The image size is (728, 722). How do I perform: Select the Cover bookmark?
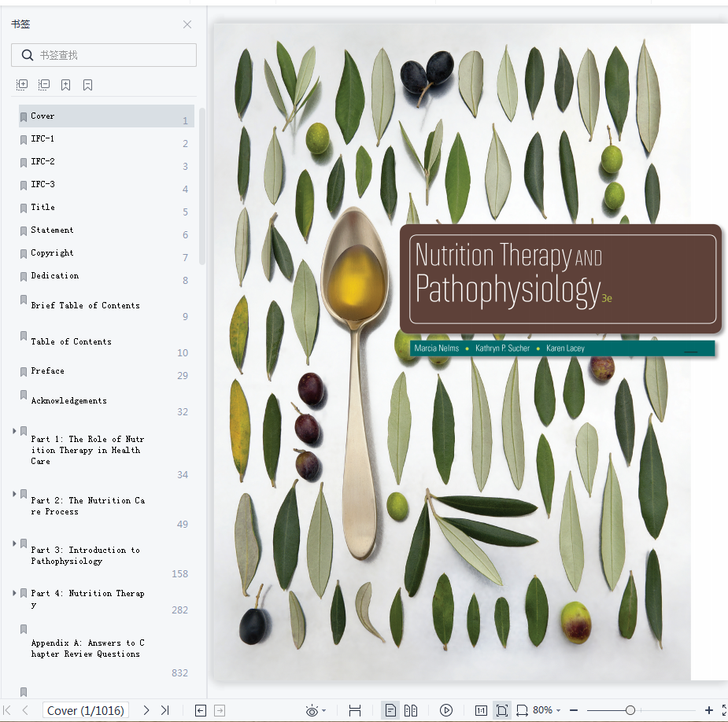tap(106, 116)
